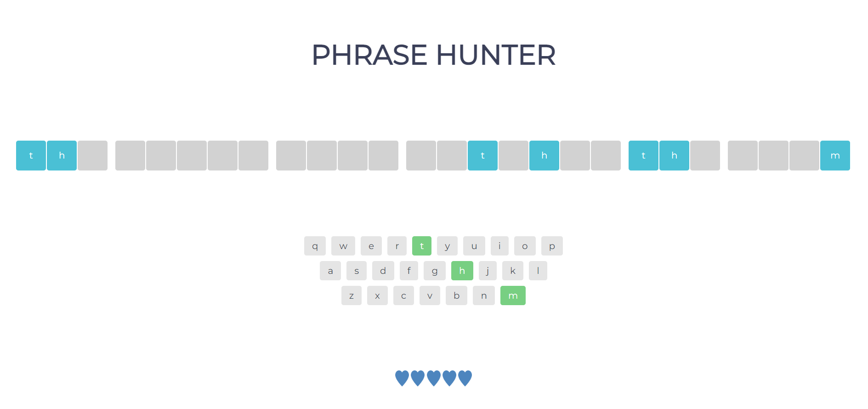
Task: Click the revealed m tile in phrase
Action: coord(835,155)
